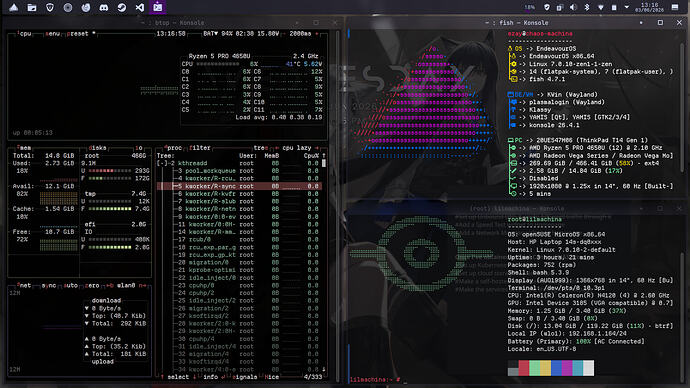
Task: Launch Firefox from the panel
Action: [86, 7]
